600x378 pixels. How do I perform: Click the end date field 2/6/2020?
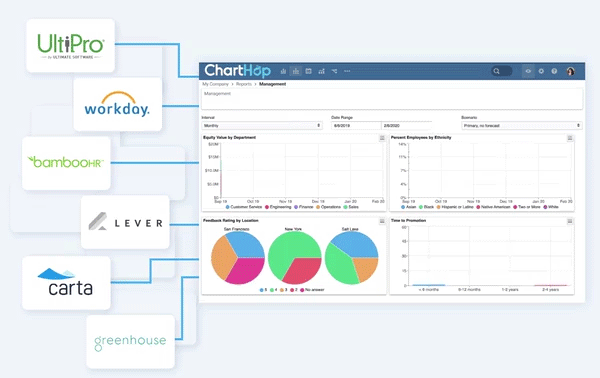406,125
